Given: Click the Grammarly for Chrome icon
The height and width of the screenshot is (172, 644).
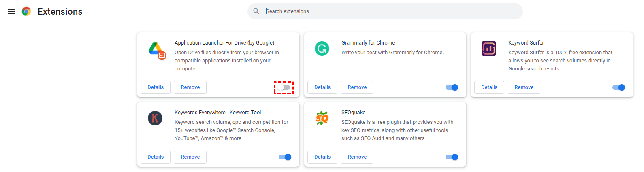Looking at the screenshot, I should tap(322, 49).
